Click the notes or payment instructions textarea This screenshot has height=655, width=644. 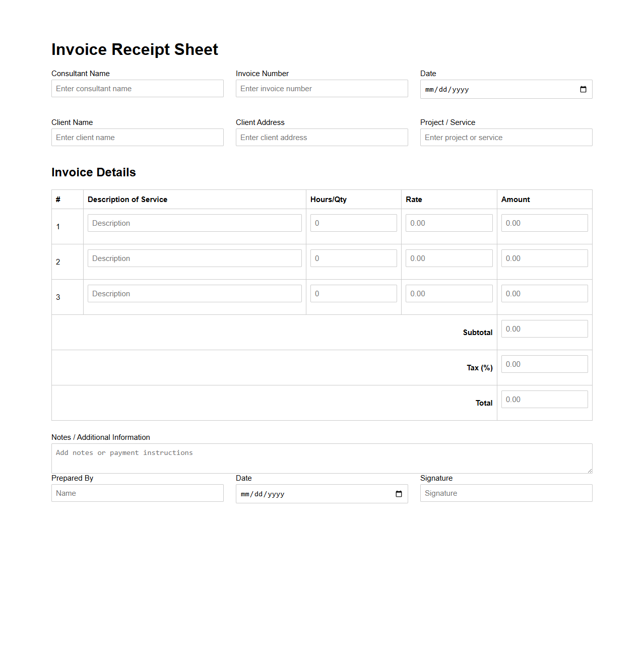[x=321, y=457]
